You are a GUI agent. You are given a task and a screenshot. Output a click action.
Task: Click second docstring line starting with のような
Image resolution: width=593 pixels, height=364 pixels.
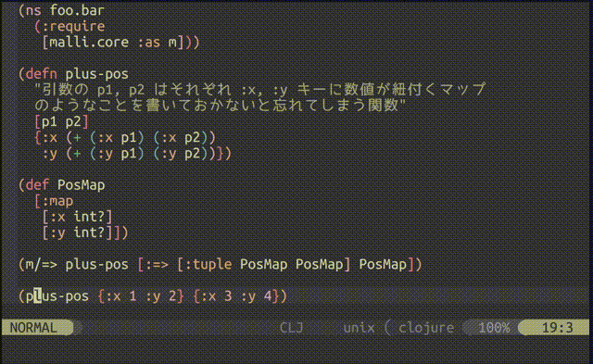coord(220,106)
